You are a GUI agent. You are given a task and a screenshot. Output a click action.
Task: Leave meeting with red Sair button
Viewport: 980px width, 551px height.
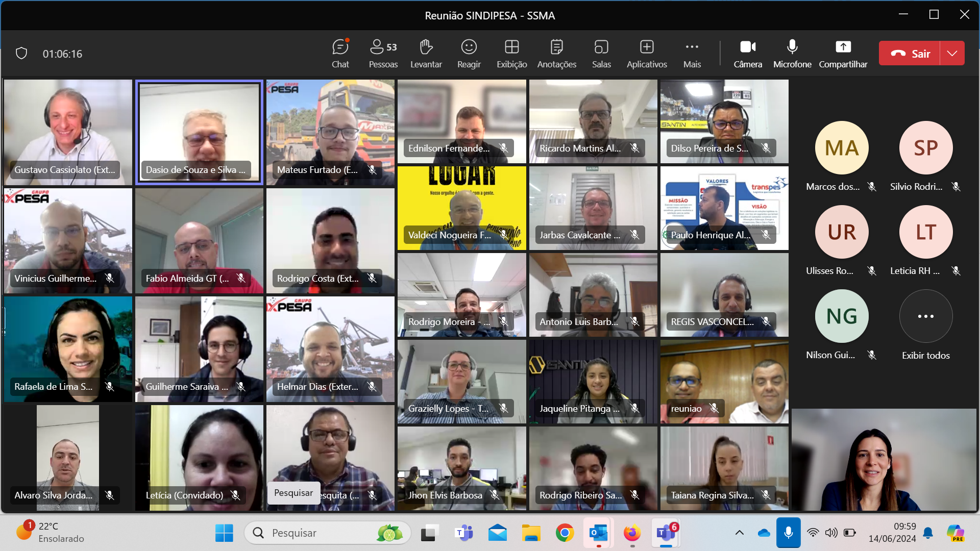coord(910,54)
